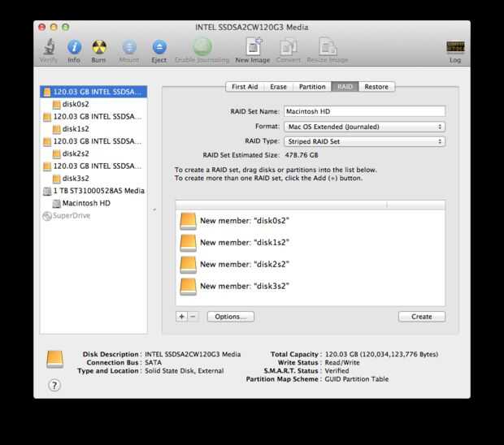Open the Info toolbar icon
The height and width of the screenshot is (445, 504).
[x=74, y=47]
